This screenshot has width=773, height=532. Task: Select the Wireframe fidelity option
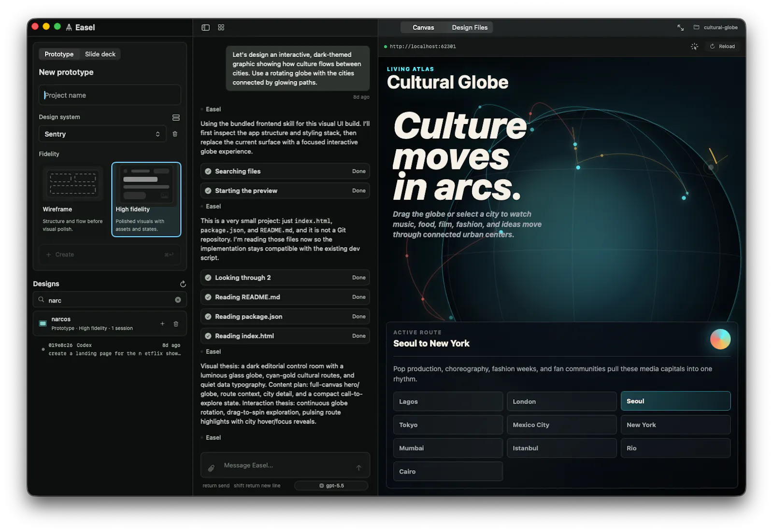click(x=73, y=199)
